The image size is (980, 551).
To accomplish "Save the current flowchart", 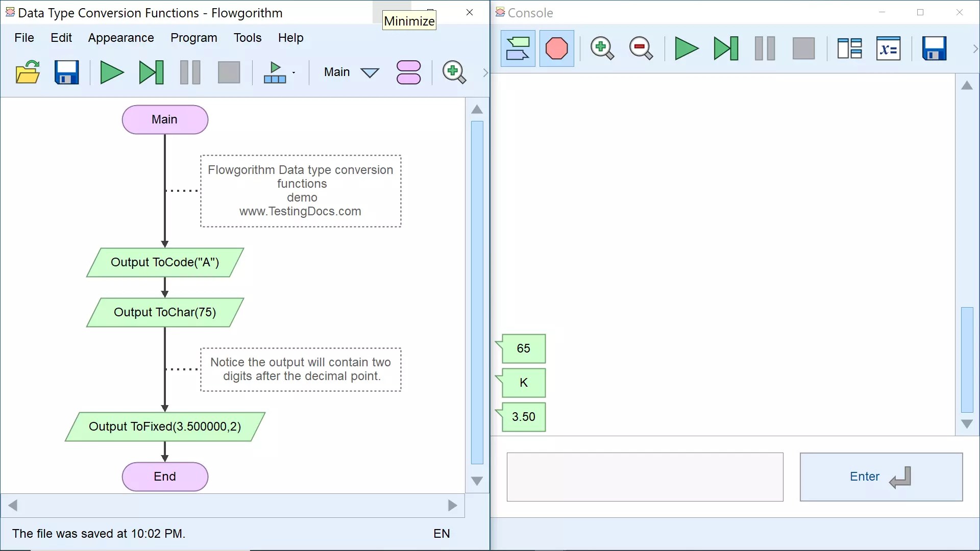I will pos(66,72).
